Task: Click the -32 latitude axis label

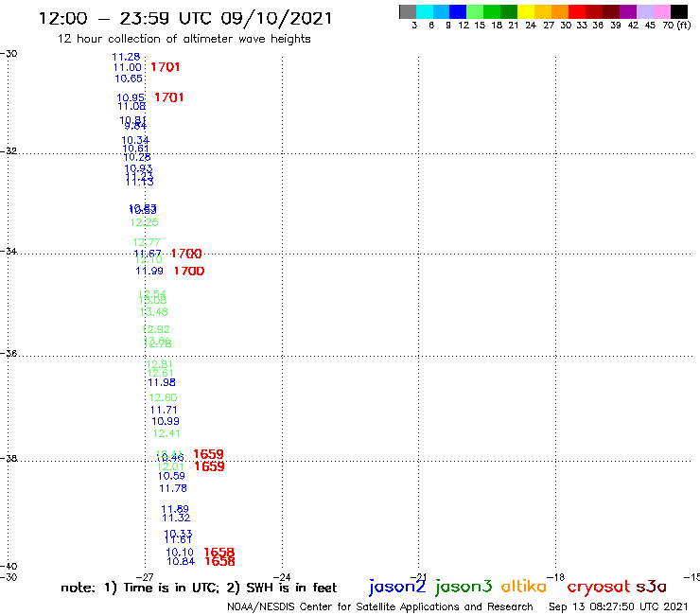Action: pos(8,151)
